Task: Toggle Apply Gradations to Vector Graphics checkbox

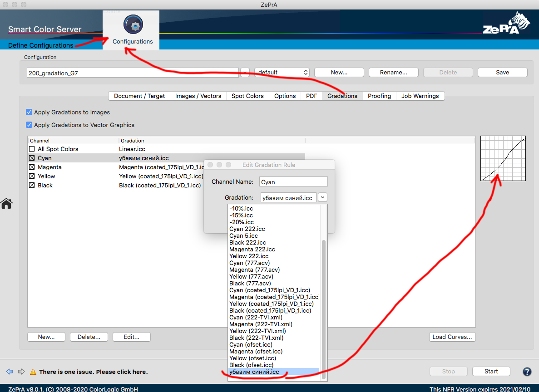Action: (29, 125)
